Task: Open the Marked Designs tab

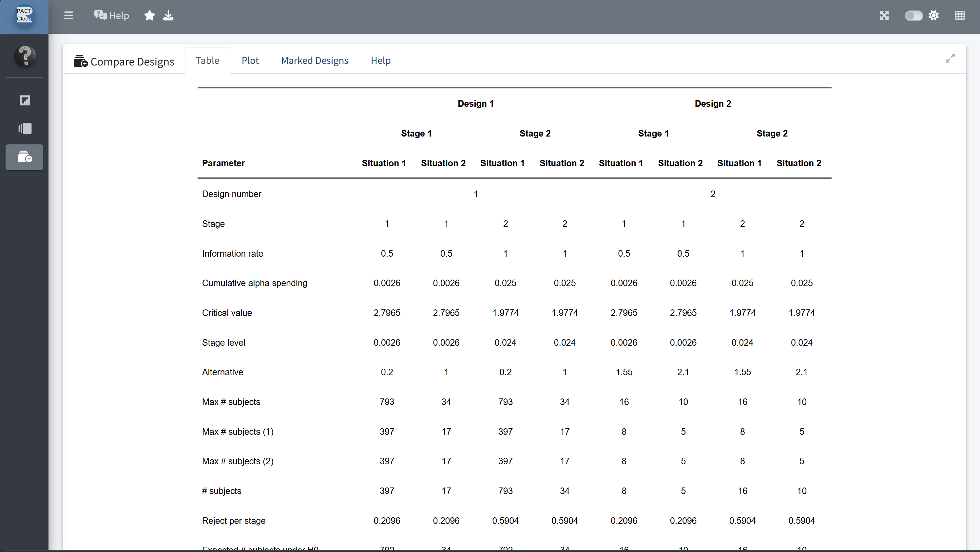Action: point(315,61)
